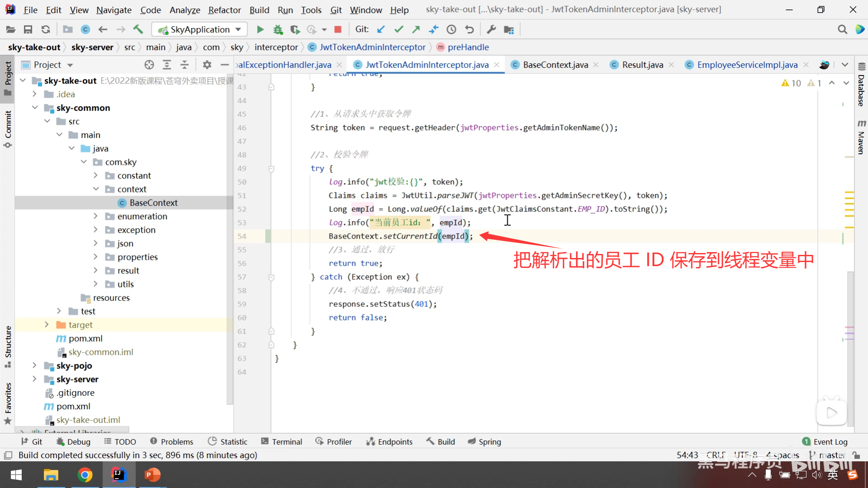Show Git history clock icon
868x488 pixels.
point(451,29)
